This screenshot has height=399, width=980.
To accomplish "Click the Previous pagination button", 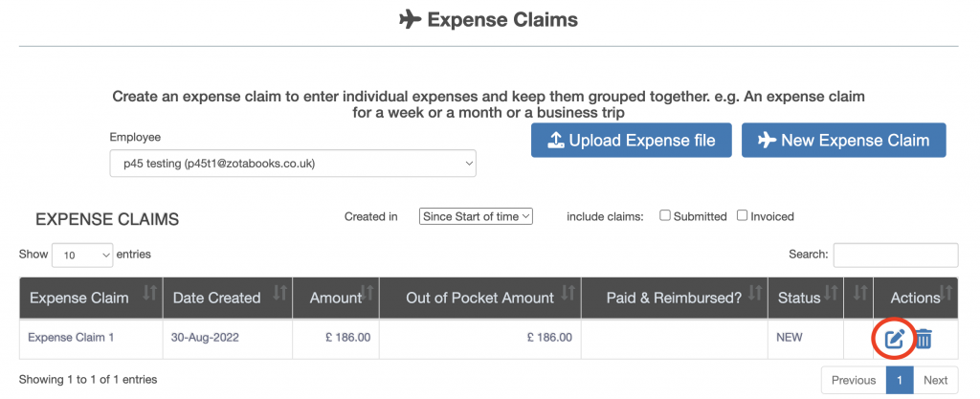I will [x=853, y=380].
